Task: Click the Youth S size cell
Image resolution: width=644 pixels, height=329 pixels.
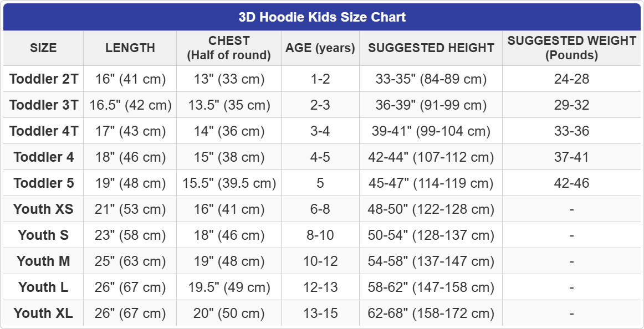Action: [44, 235]
